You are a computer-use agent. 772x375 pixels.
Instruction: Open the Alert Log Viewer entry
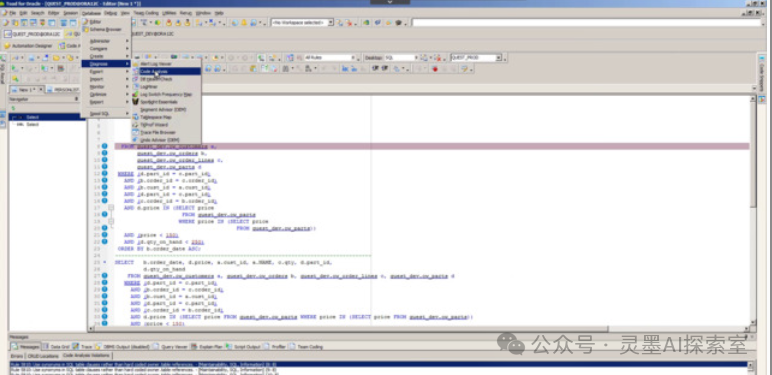point(156,64)
